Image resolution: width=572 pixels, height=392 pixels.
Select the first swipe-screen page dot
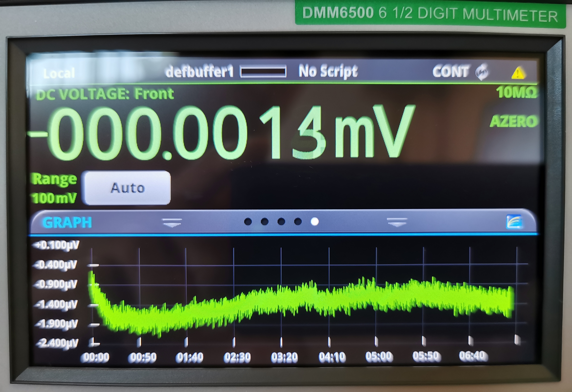tap(248, 222)
